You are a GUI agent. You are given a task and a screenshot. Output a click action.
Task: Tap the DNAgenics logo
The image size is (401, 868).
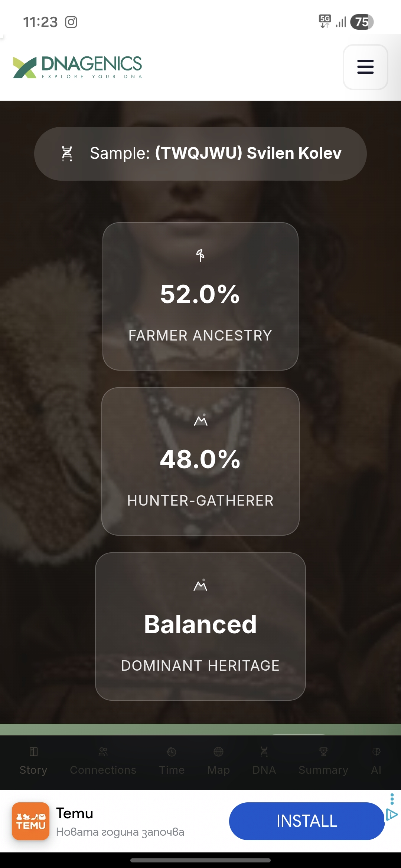point(78,67)
